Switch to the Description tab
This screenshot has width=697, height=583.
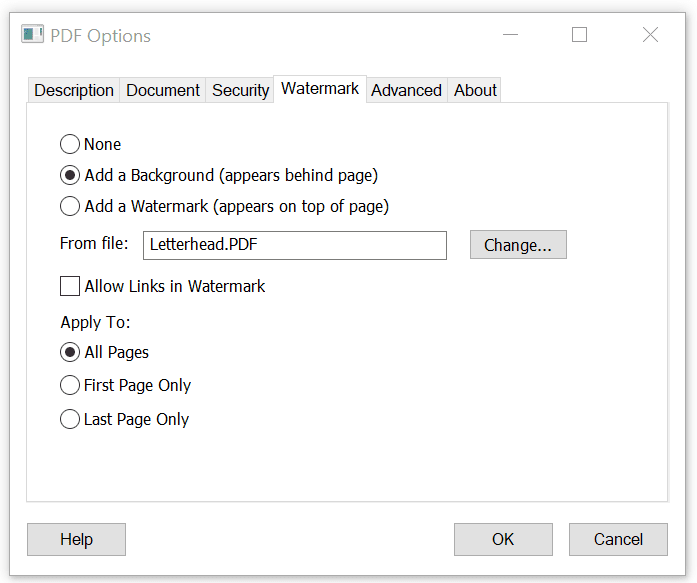coord(74,90)
